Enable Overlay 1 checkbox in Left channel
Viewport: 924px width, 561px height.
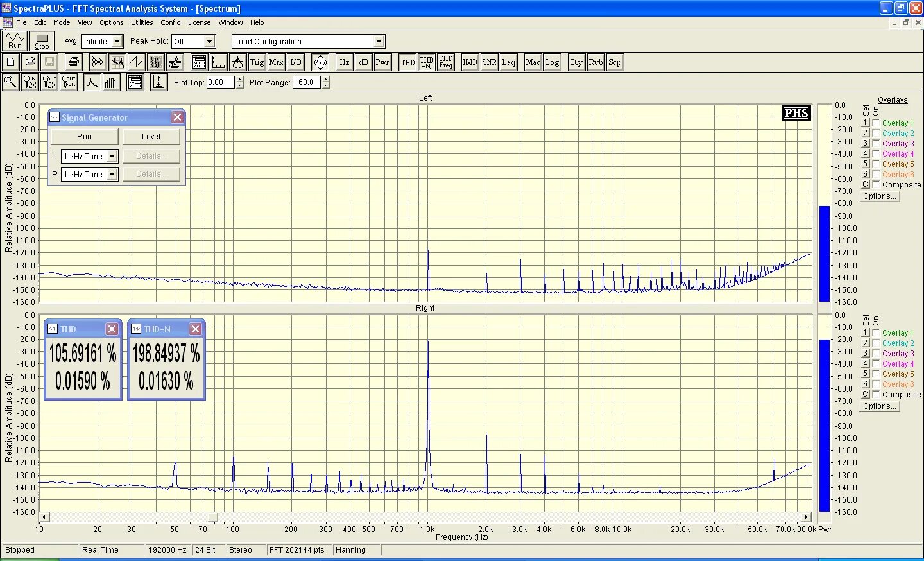pos(876,123)
